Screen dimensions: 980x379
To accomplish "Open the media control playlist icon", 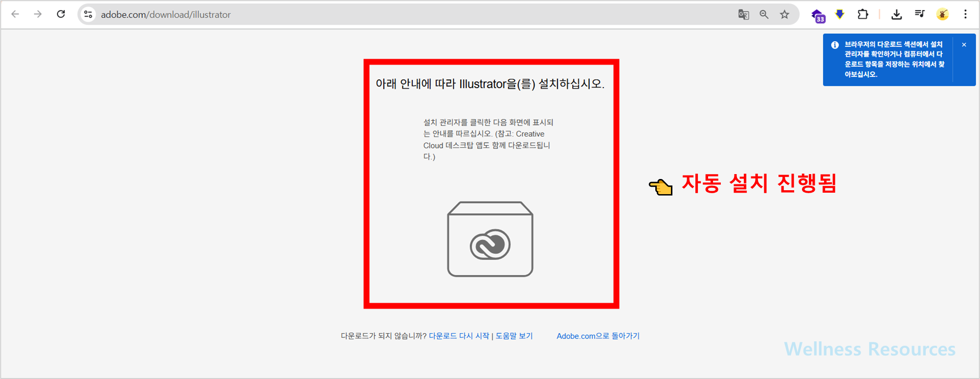I will (x=919, y=14).
